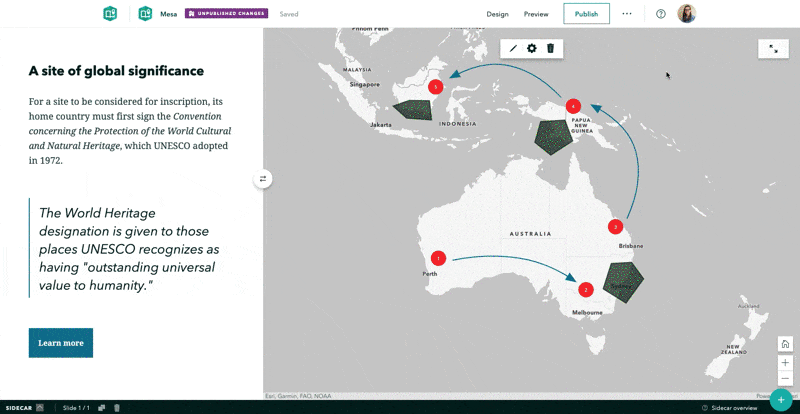Select the green polygon near Jakarta

coord(414,110)
